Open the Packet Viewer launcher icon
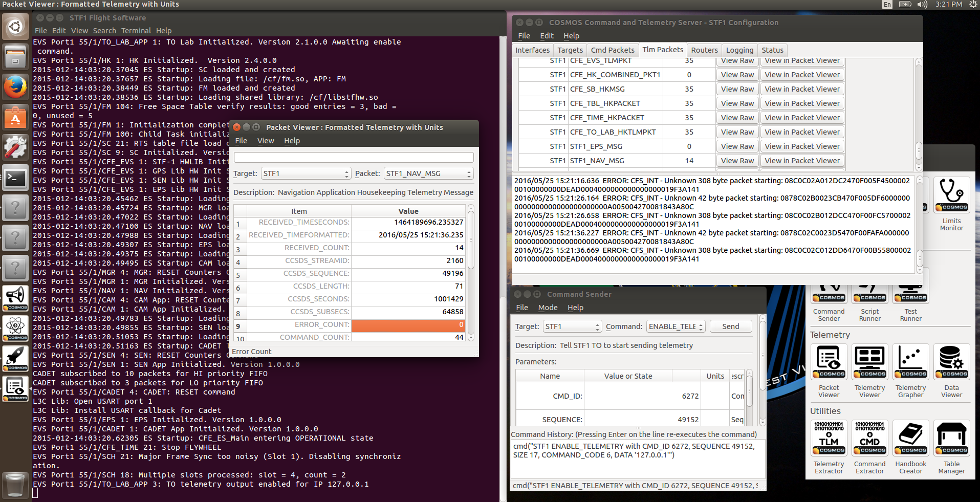980x502 pixels. 829,362
